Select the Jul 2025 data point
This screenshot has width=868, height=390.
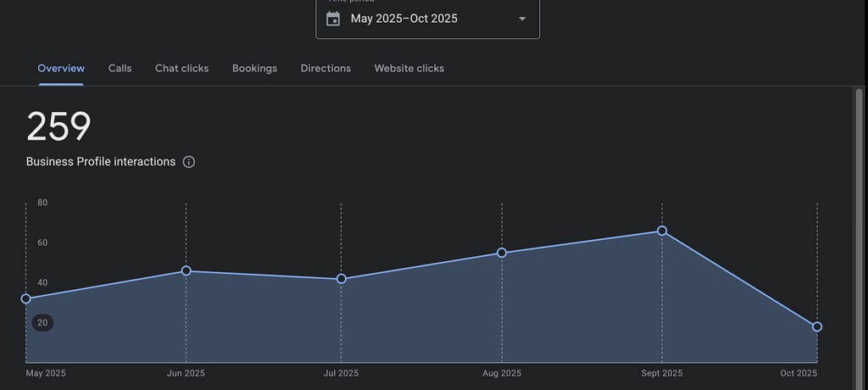(341, 279)
